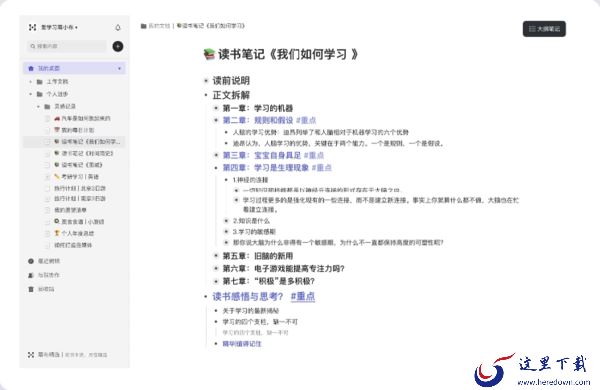Click the magnifier emoji document icon 美食

pos(57,221)
